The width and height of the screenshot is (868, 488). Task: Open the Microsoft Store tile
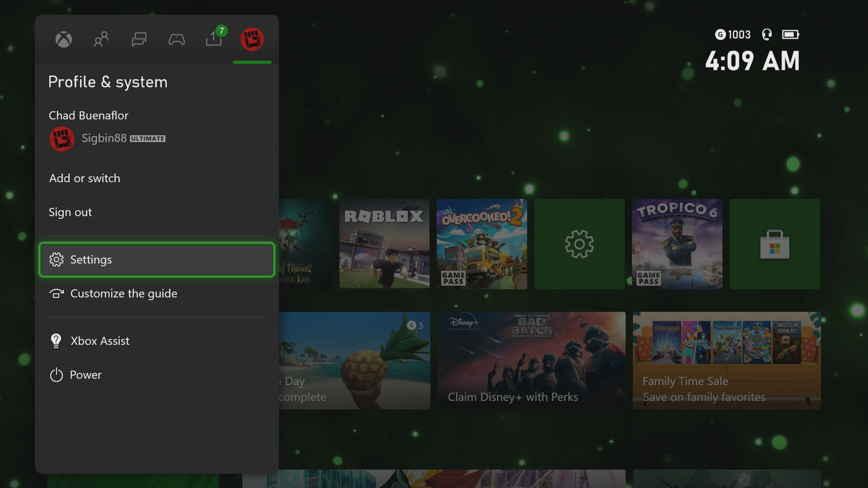click(x=775, y=244)
